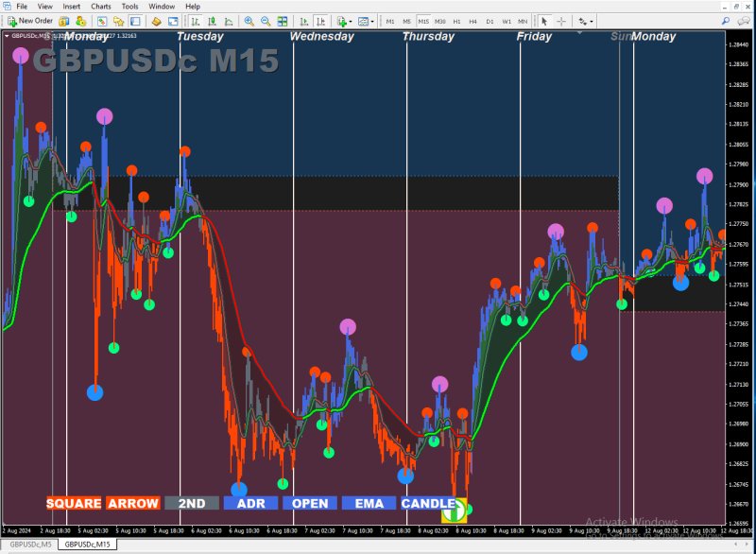Open the search magnifier icon

(726, 21)
